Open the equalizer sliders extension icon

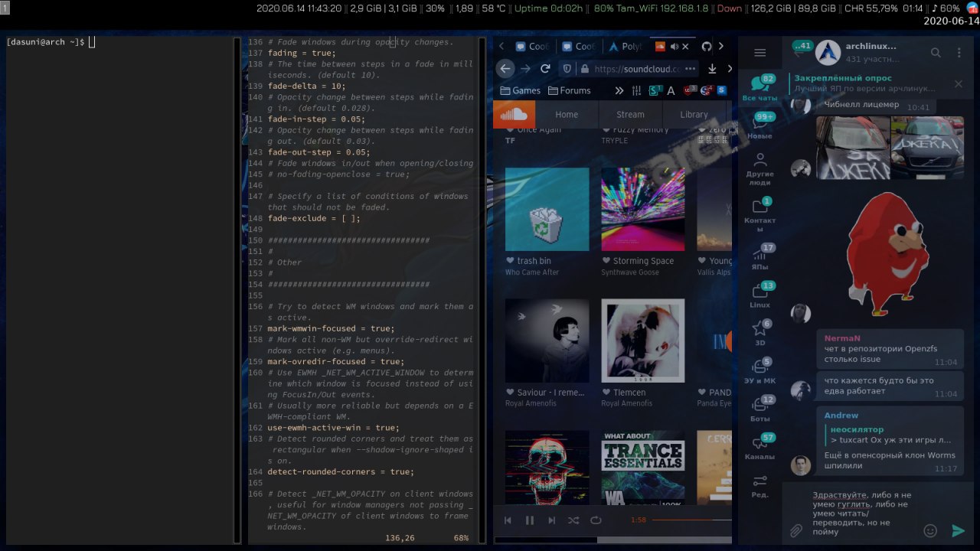[636, 90]
